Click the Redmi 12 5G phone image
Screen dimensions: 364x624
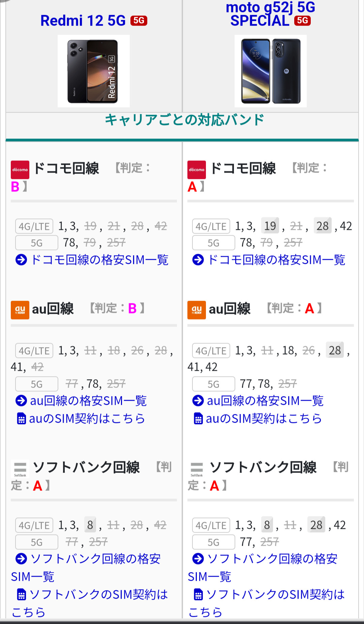click(93, 71)
